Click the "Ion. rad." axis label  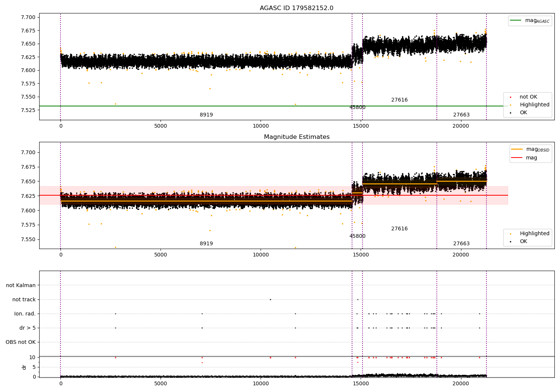[x=25, y=314]
